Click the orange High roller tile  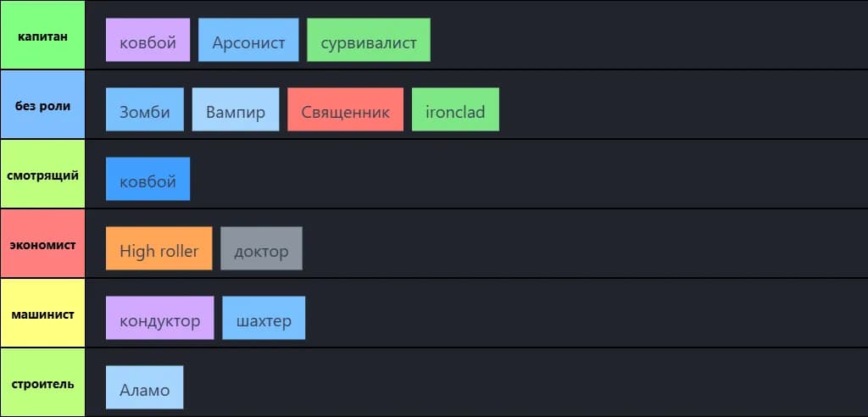tap(159, 248)
